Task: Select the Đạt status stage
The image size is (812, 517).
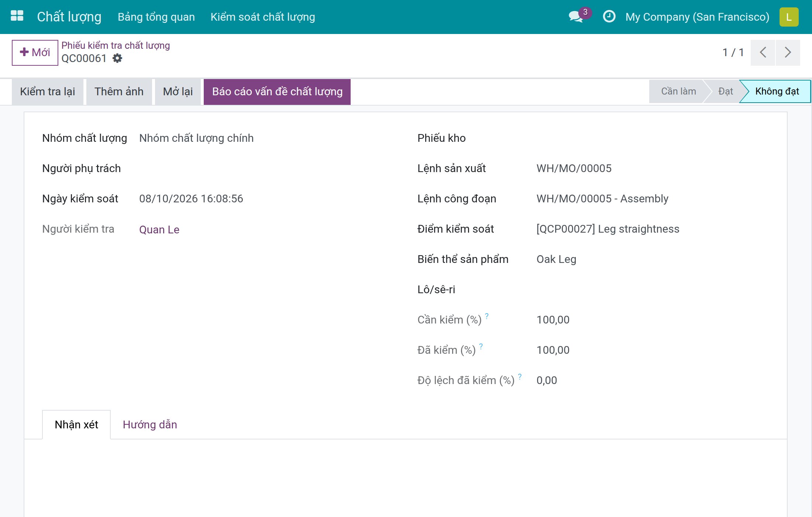Action: [x=725, y=91]
